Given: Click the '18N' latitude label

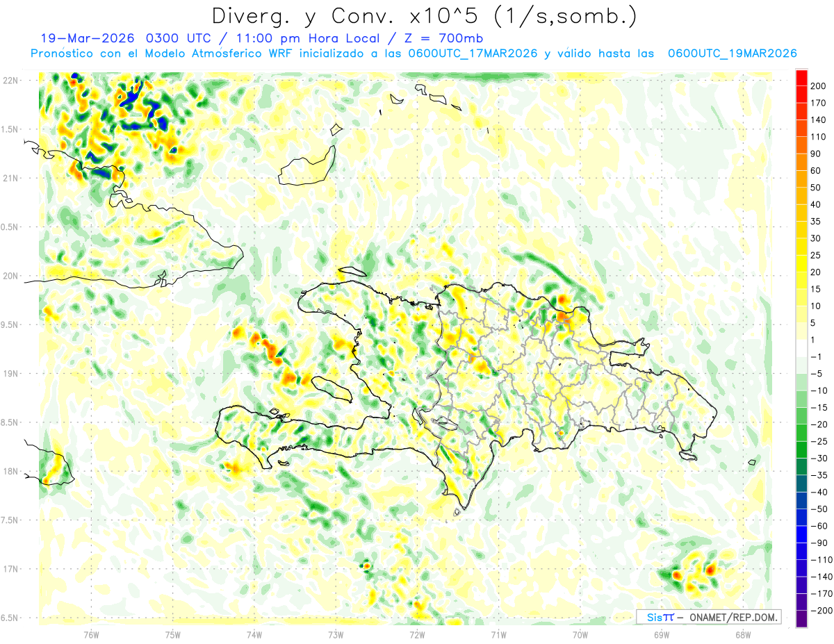Looking at the screenshot, I should (x=10, y=471).
